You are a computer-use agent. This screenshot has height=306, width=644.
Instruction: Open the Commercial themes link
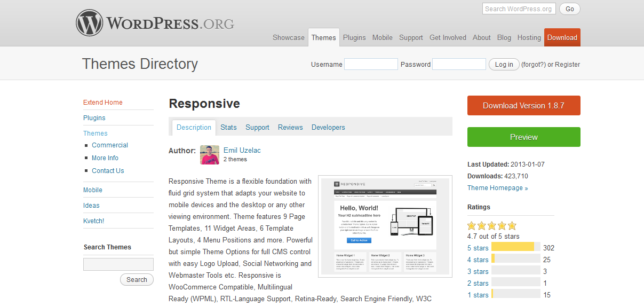tap(110, 145)
